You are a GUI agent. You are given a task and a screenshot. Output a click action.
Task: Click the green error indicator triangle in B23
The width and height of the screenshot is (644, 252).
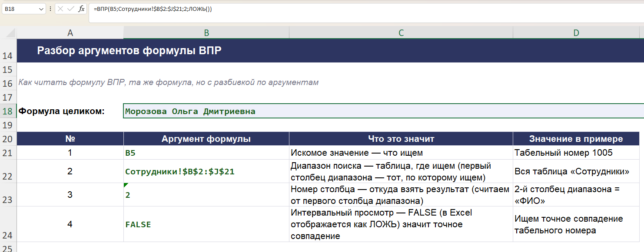point(126,185)
